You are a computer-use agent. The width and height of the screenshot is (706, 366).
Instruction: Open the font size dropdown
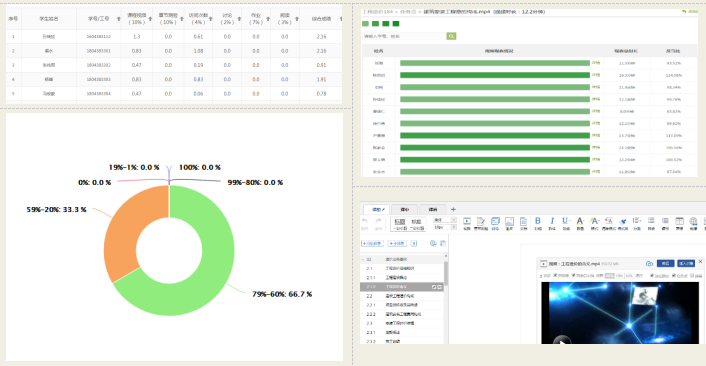[445, 227]
